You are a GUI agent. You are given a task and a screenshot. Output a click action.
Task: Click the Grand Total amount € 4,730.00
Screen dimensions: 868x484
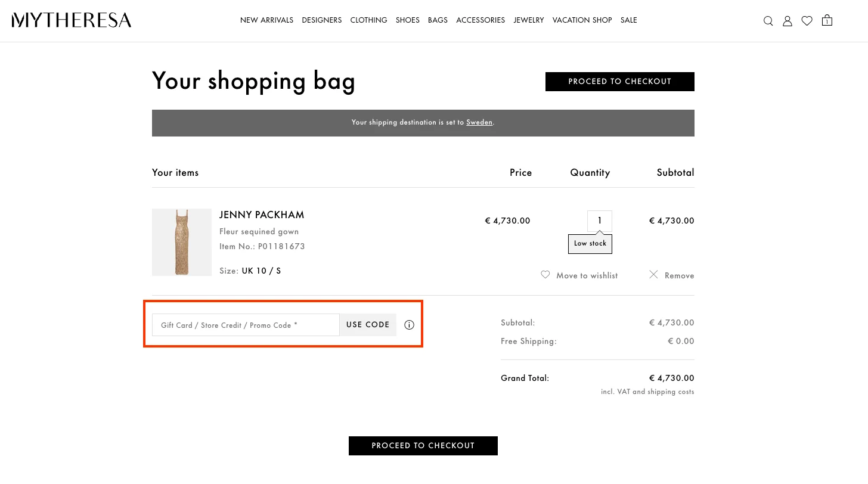tap(672, 378)
